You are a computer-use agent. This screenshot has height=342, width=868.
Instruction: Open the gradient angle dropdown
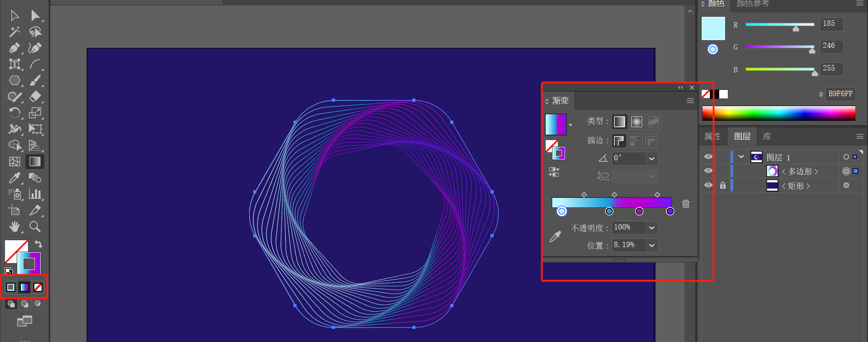(x=651, y=159)
